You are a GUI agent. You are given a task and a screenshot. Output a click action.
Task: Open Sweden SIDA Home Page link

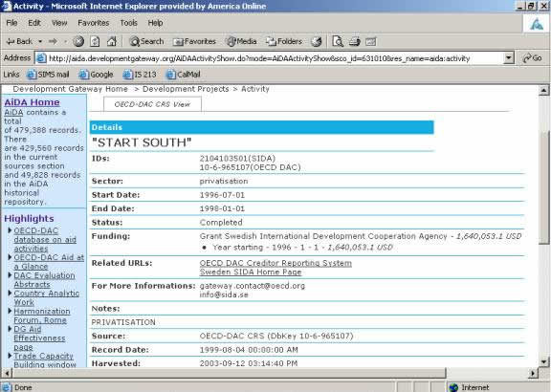pos(251,272)
